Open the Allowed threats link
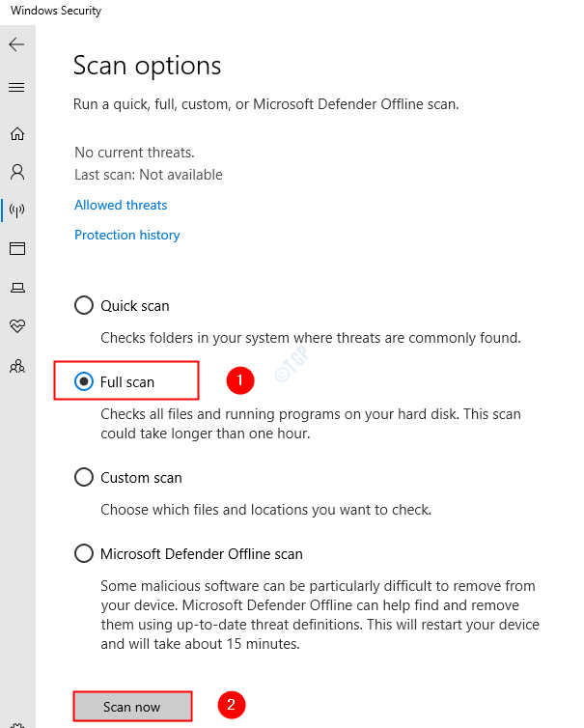Image resolution: width=584 pixels, height=728 pixels. click(121, 206)
